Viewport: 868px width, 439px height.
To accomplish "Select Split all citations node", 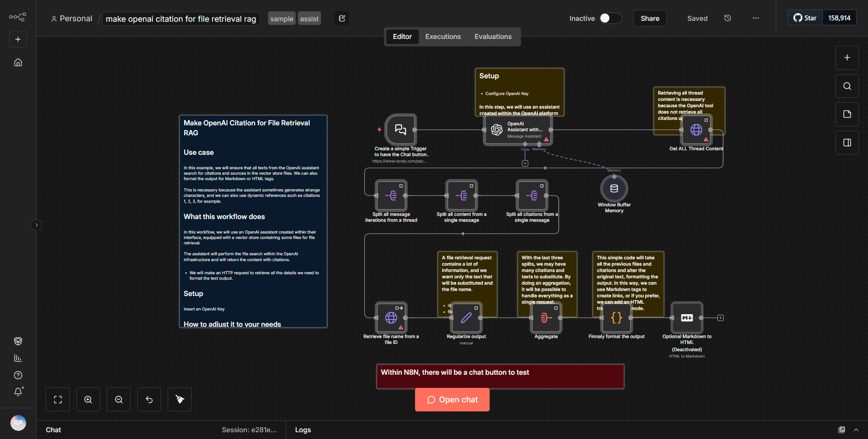I will click(x=532, y=196).
